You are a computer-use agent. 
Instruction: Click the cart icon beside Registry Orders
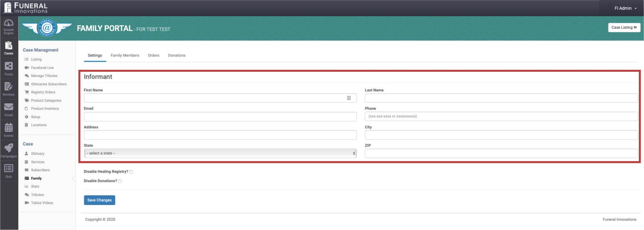point(27,92)
